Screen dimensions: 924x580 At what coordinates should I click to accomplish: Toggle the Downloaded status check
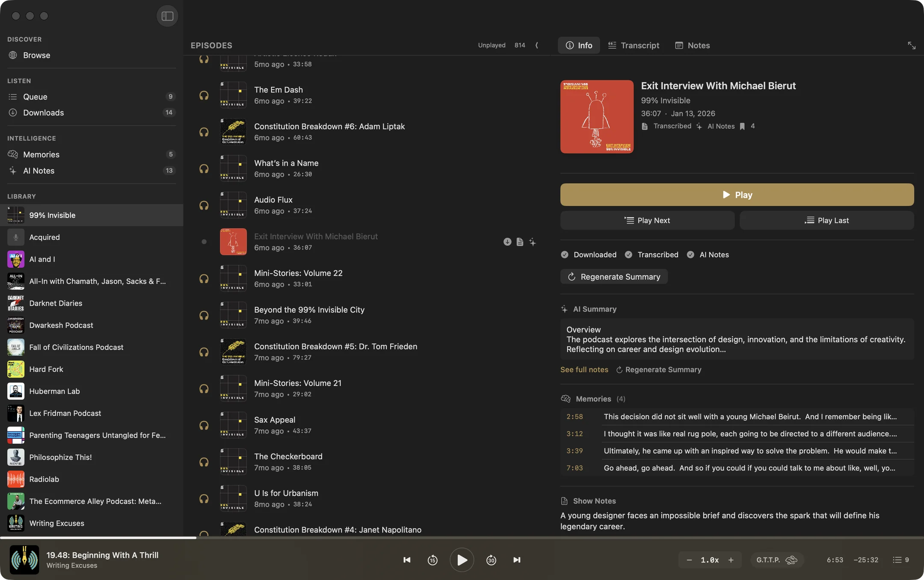tap(565, 254)
